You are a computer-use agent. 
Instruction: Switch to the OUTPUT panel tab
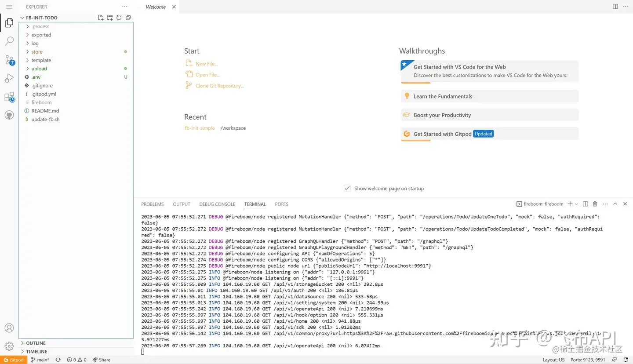pos(182,204)
